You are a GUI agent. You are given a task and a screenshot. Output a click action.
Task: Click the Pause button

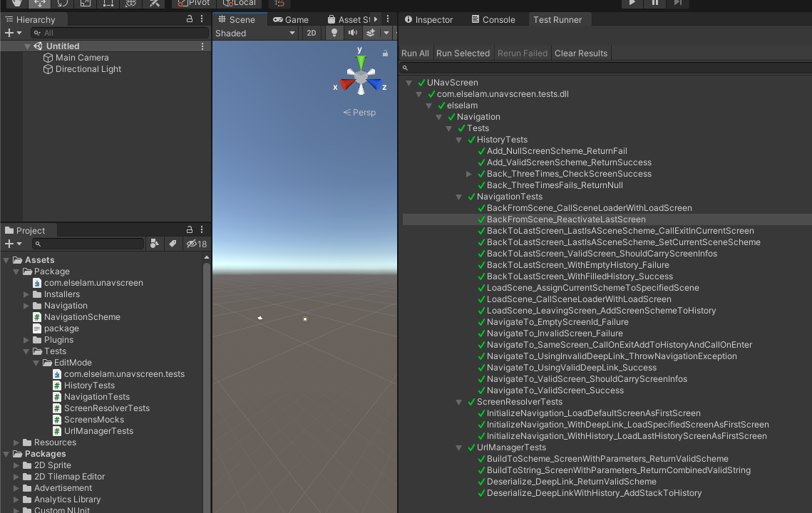(x=655, y=3)
